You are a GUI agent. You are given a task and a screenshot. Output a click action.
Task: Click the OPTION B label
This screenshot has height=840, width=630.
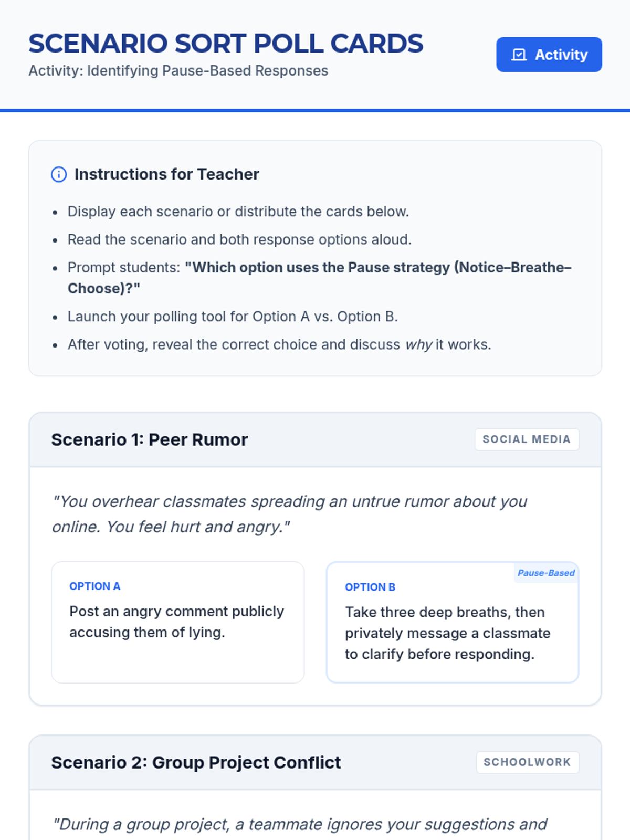click(x=370, y=587)
